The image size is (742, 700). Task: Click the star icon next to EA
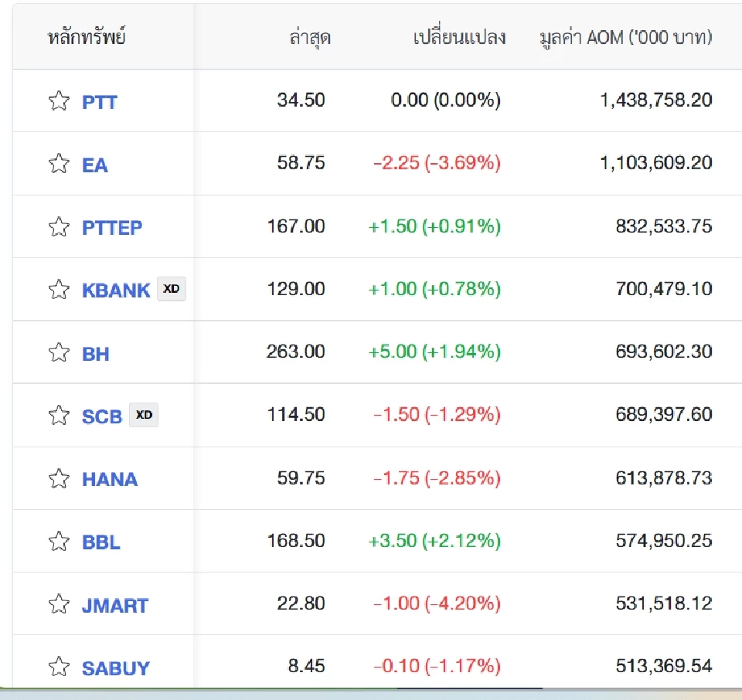(59, 163)
